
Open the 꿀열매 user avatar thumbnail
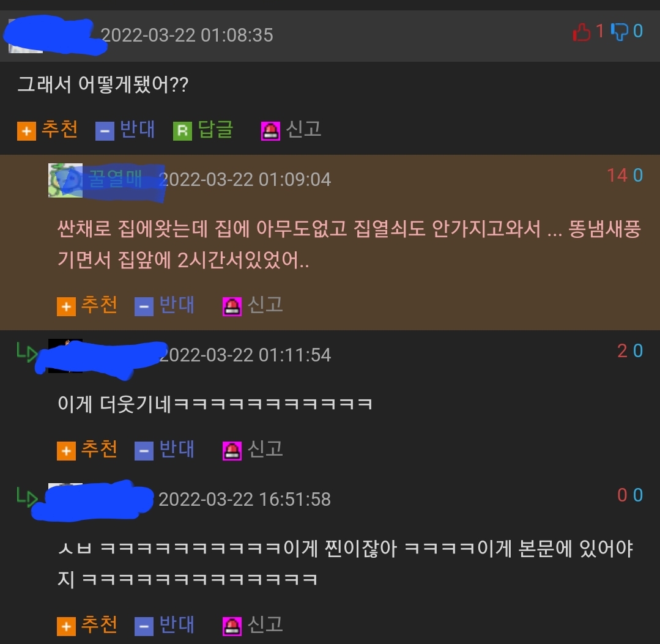point(65,180)
